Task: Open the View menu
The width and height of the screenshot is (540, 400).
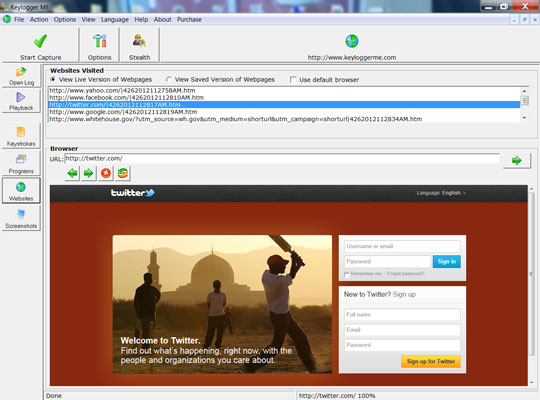Action: click(89, 20)
